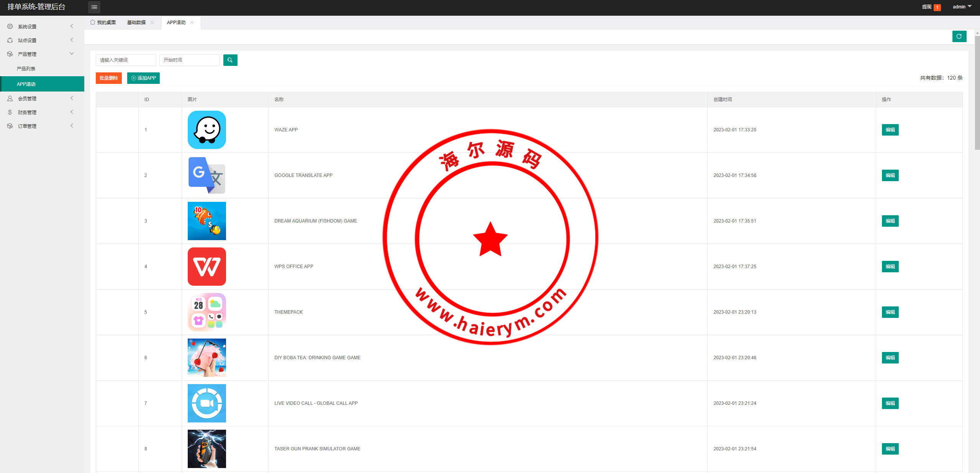Click the 财务管理 dollar icon
Viewport: 980px width, 473px height.
pos(10,112)
